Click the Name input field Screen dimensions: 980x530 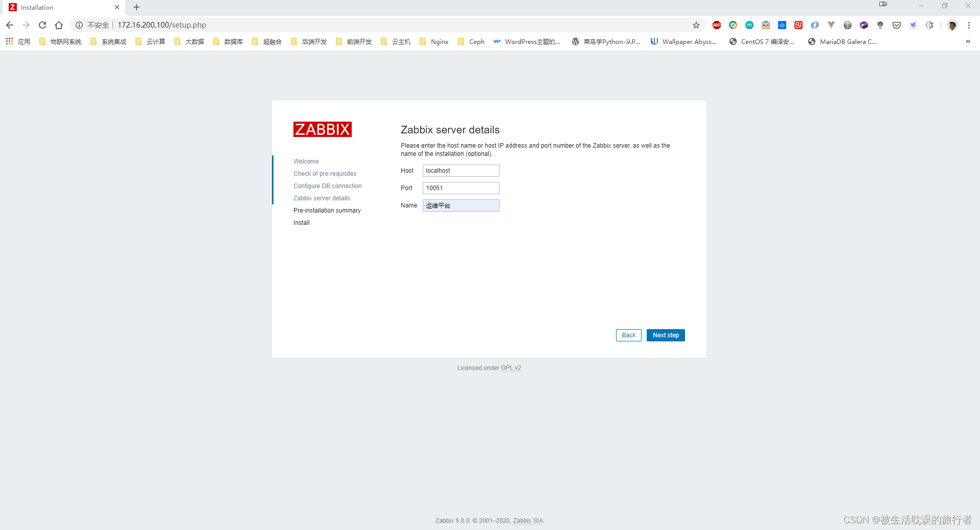point(461,205)
